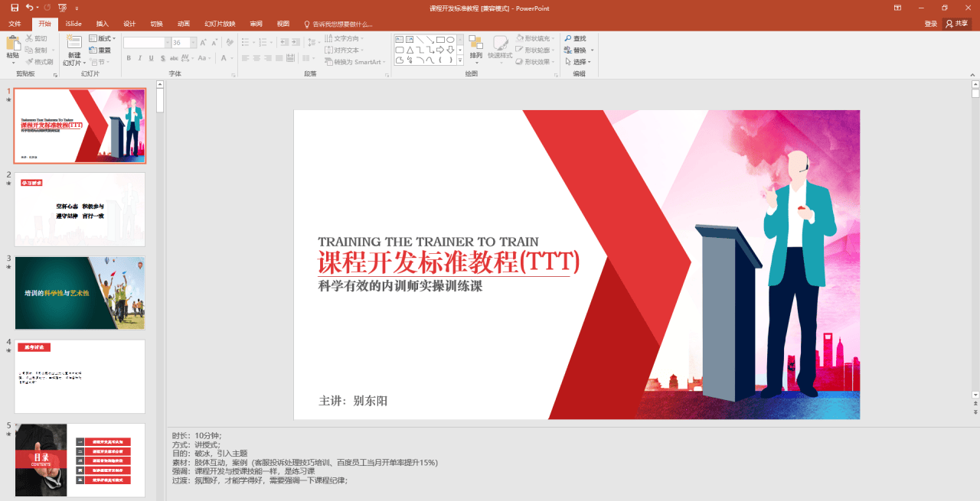Click the ribbon display options icon
This screenshot has height=501, width=980.
click(898, 8)
